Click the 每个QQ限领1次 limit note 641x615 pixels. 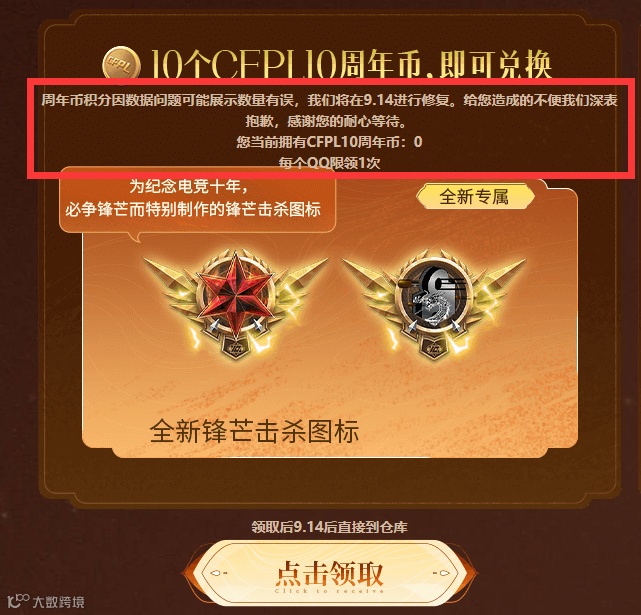pyautogui.click(x=329, y=163)
